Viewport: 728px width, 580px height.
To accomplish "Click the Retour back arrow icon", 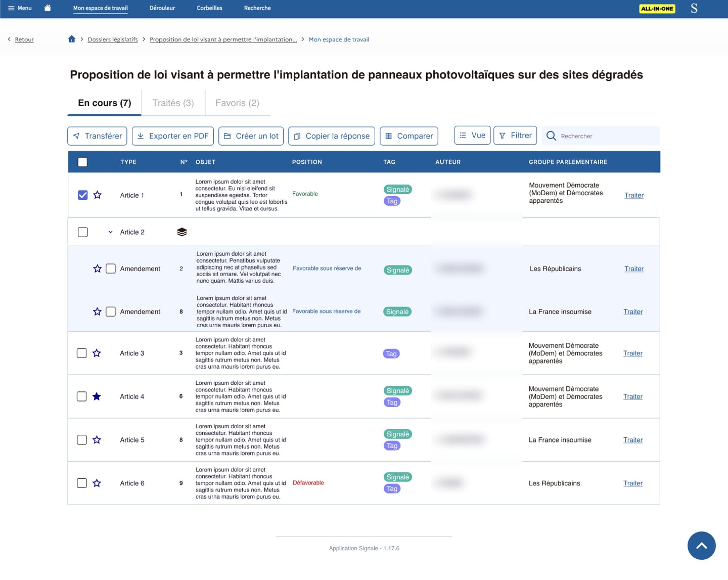I will tap(9, 39).
